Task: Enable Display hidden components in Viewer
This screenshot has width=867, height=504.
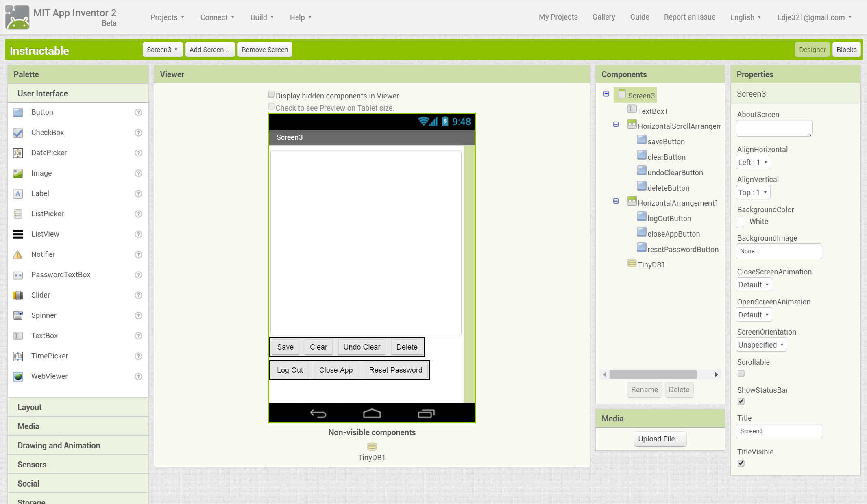Action: click(271, 94)
